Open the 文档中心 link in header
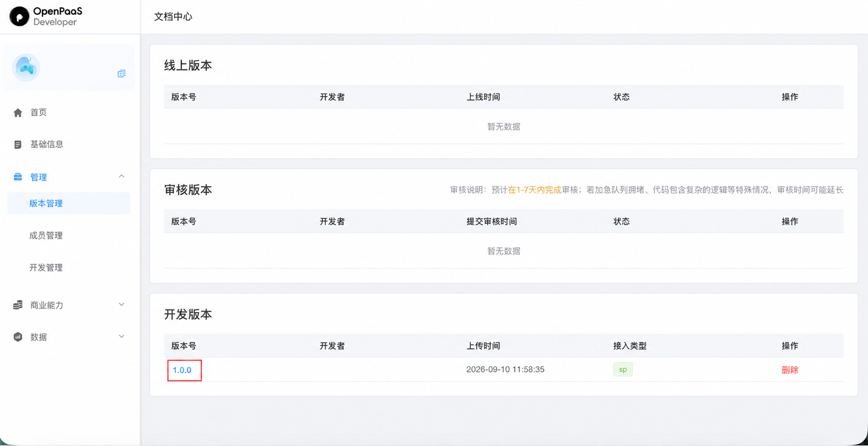The height and width of the screenshot is (446, 868). [173, 16]
